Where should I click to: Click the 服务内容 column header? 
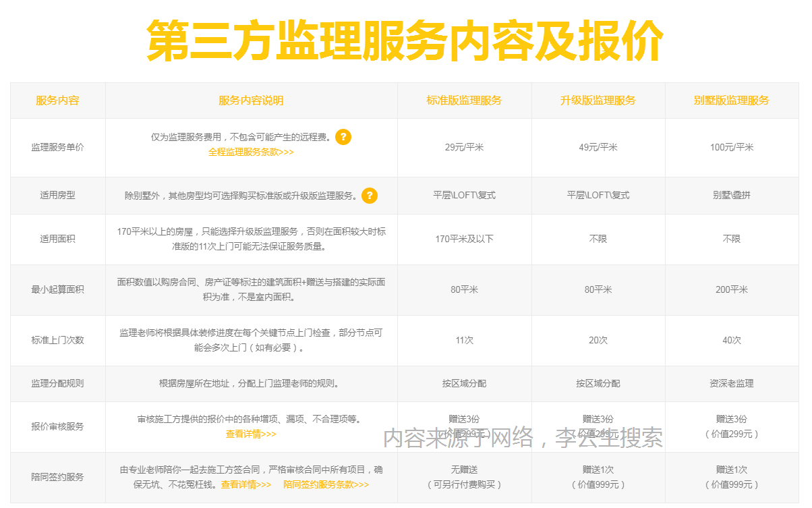click(x=57, y=101)
